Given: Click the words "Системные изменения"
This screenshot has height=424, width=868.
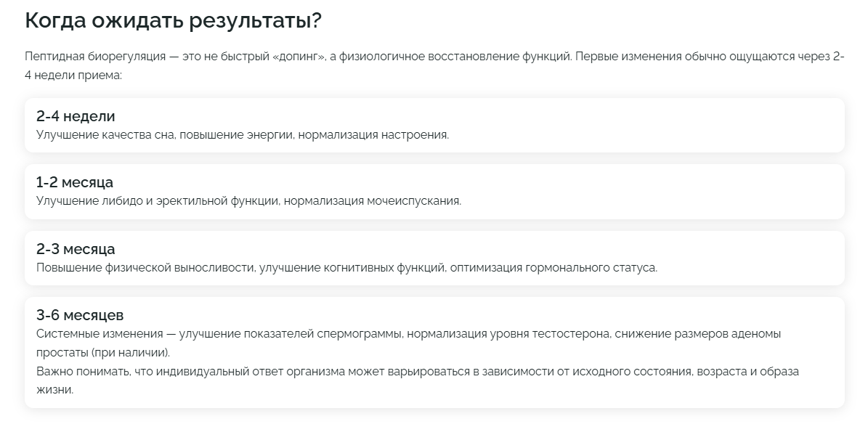Looking at the screenshot, I should point(97,334).
